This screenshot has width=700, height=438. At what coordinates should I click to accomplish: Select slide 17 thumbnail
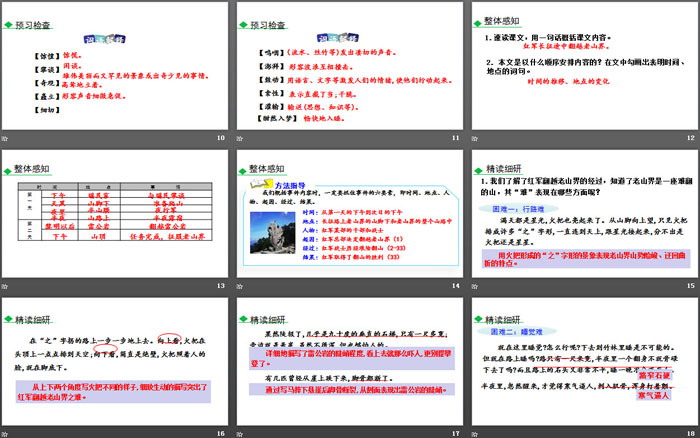click(x=350, y=360)
